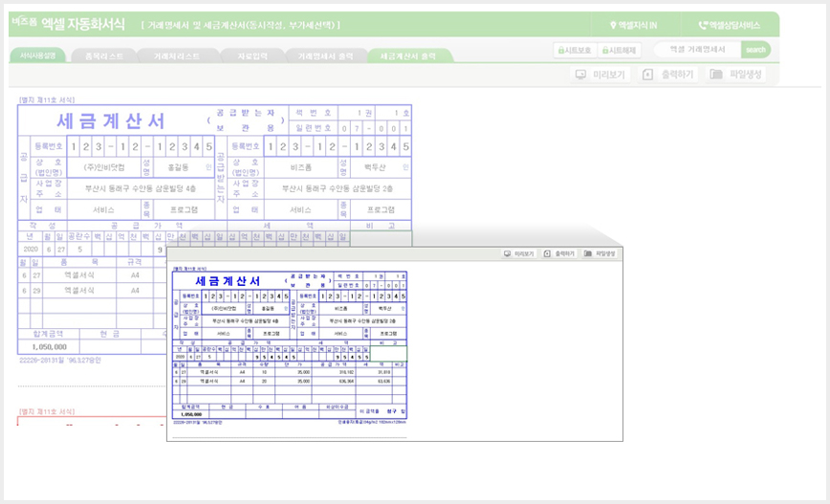Click the 시트해제 unlock button
Screen dimensions: 830x504
619,50
